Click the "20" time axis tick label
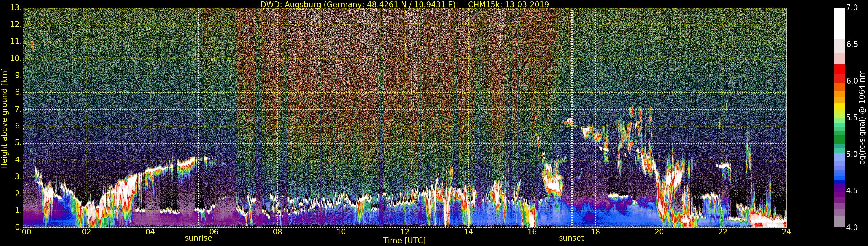The width and height of the screenshot is (868, 246). (659, 232)
